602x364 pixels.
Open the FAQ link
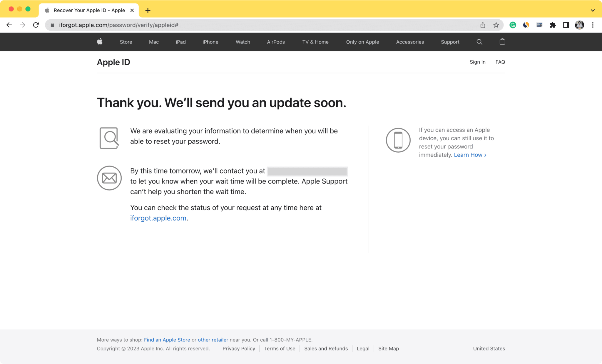click(500, 62)
